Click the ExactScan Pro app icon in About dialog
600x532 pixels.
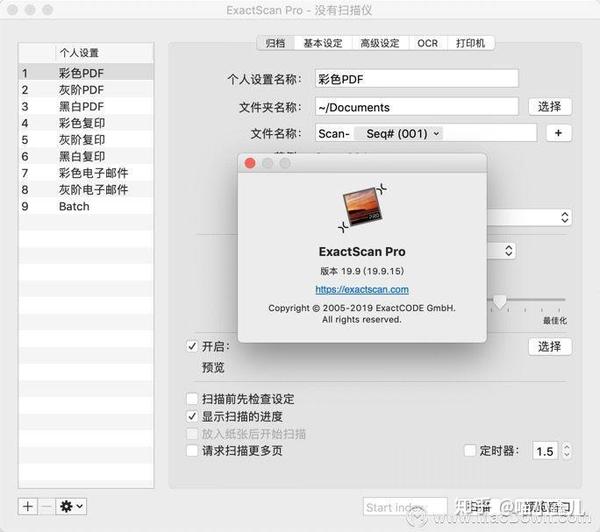click(x=362, y=208)
